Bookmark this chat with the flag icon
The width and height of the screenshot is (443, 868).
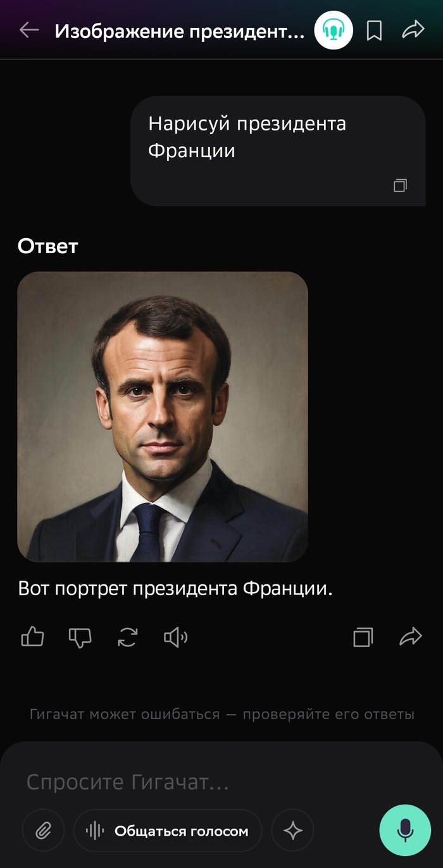coord(375,30)
